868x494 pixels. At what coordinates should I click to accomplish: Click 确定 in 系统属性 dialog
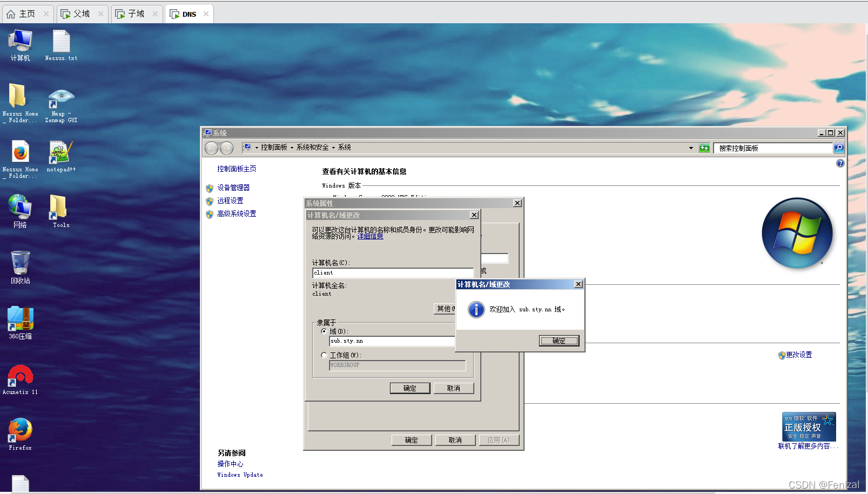click(x=412, y=440)
